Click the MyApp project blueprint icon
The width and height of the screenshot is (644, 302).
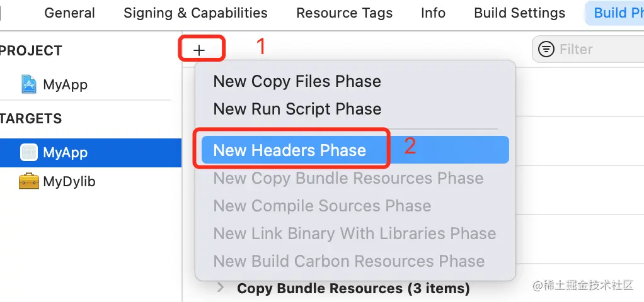click(x=29, y=84)
